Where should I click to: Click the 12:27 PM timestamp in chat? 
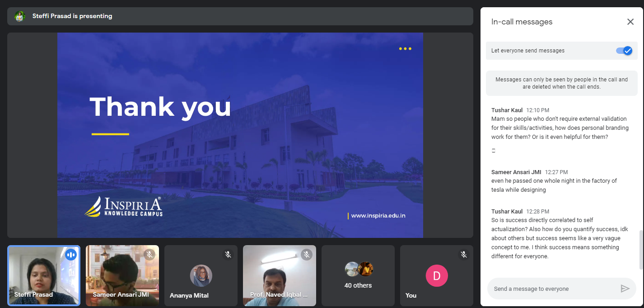(556, 172)
